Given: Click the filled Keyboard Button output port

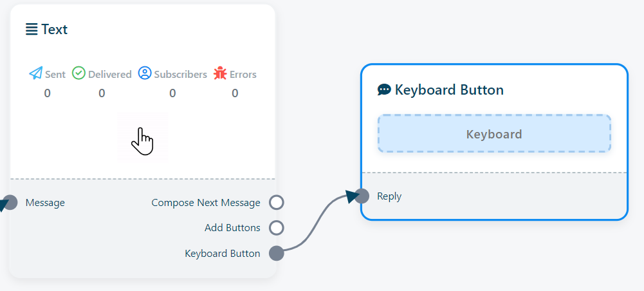Looking at the screenshot, I should coord(277,253).
